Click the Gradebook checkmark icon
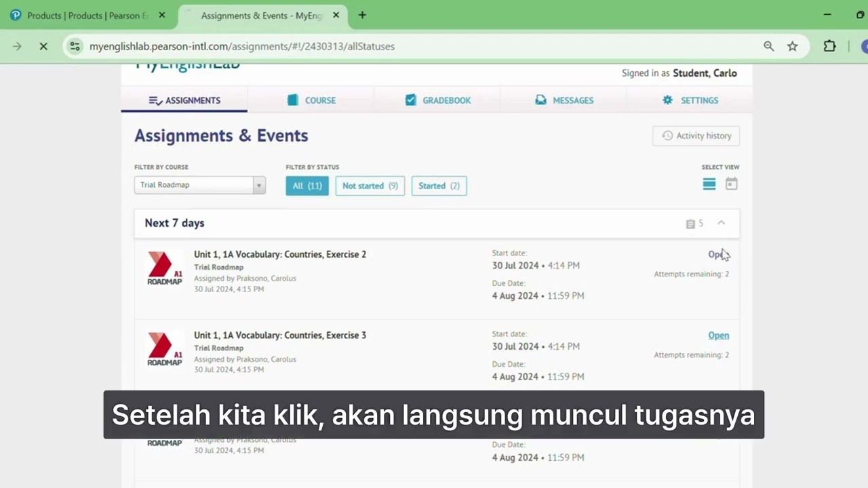This screenshot has width=868, height=488. [x=410, y=100]
